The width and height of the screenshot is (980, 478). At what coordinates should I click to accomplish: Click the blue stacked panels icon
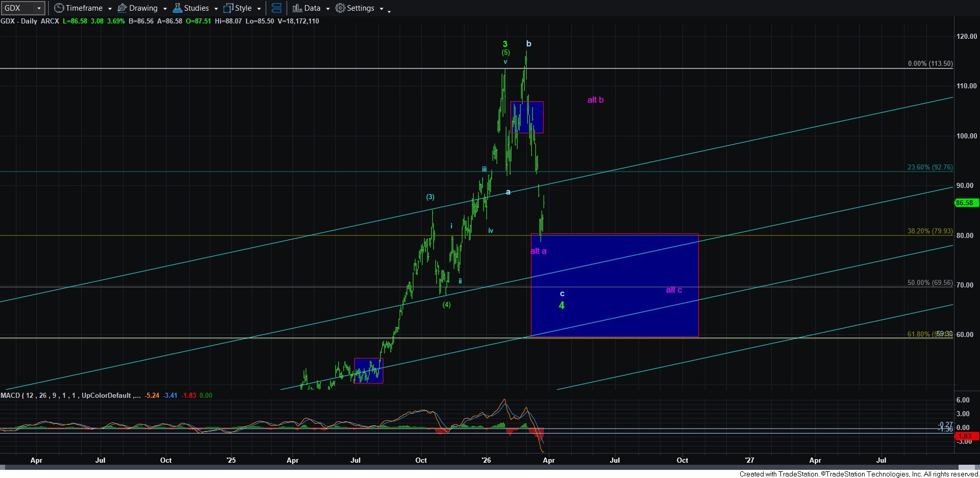pyautogui.click(x=276, y=8)
